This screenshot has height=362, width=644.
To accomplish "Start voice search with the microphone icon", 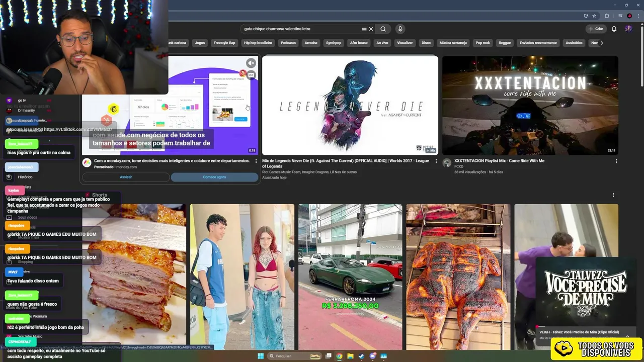I will coord(400,29).
